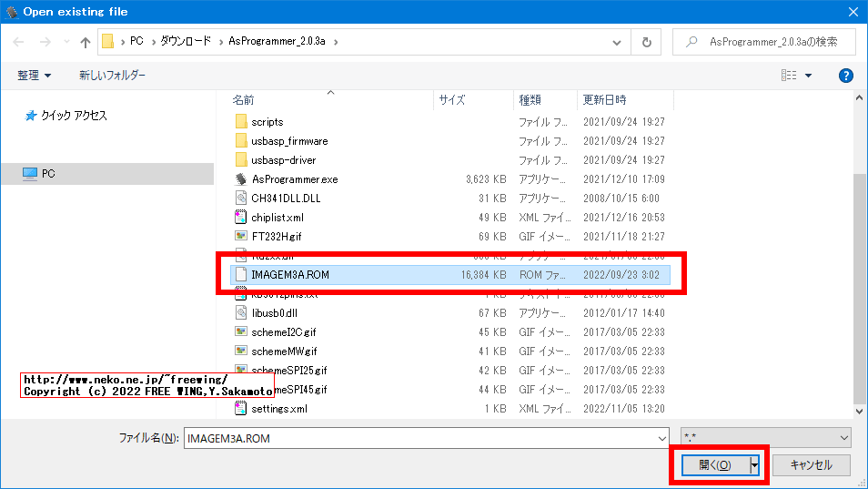Open the help question mark
The width and height of the screenshot is (868, 489).
pos(846,76)
